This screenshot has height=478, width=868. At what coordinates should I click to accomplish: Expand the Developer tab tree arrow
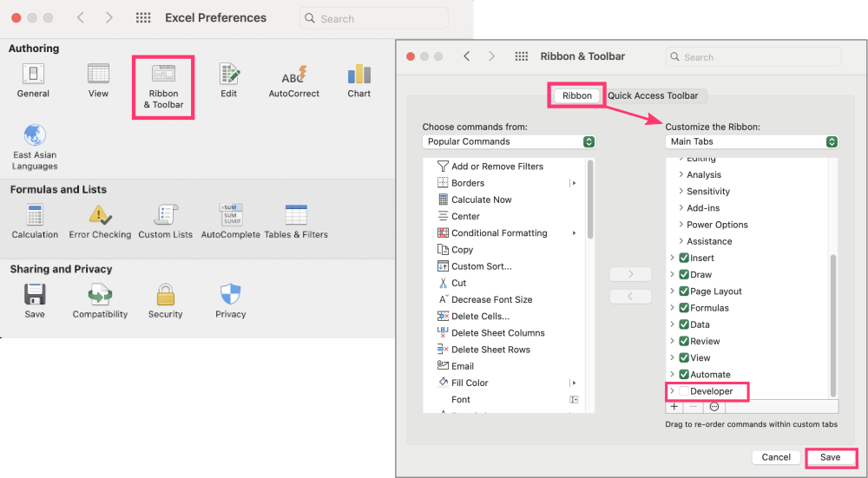point(672,390)
